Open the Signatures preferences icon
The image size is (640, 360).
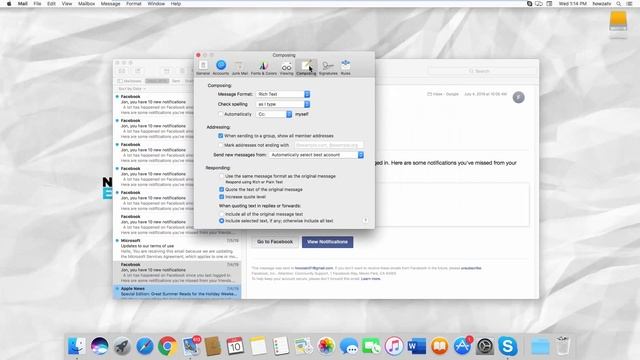[328, 67]
